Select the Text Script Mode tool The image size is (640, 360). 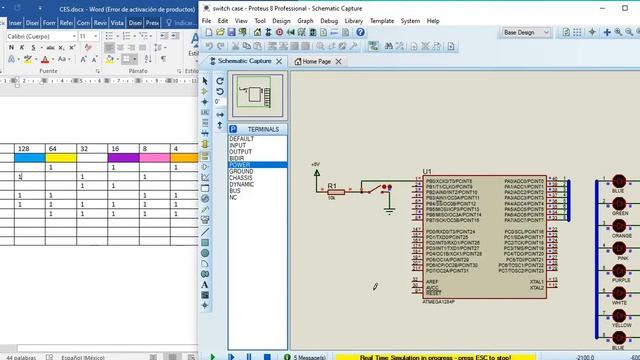205,123
